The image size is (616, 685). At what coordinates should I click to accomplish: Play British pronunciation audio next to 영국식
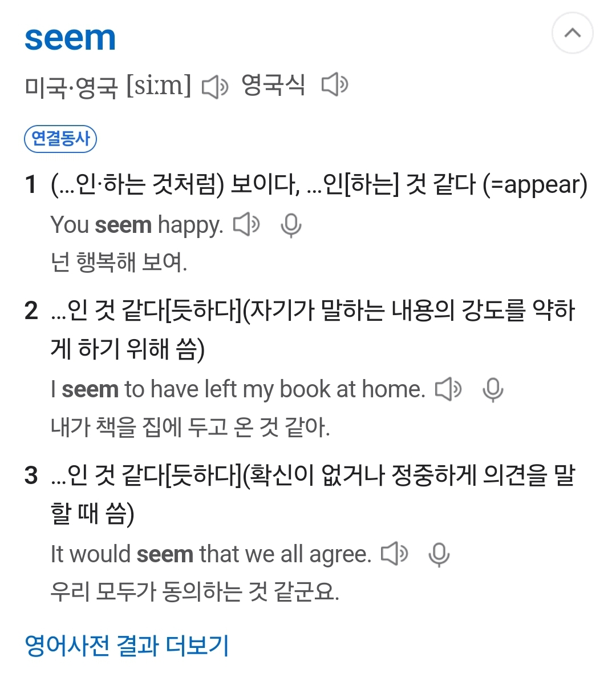(335, 85)
